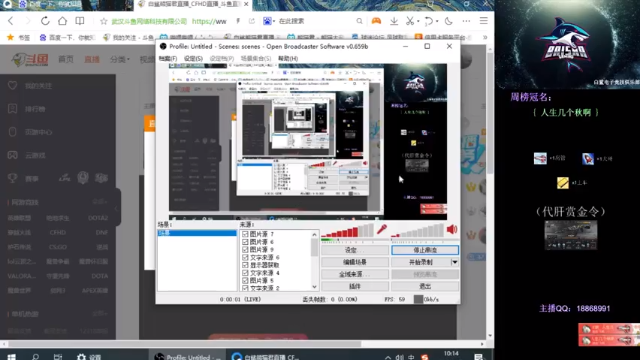Adjust the desktop audio volume meter
Viewport: 640px width, 360px height.
click(417, 231)
